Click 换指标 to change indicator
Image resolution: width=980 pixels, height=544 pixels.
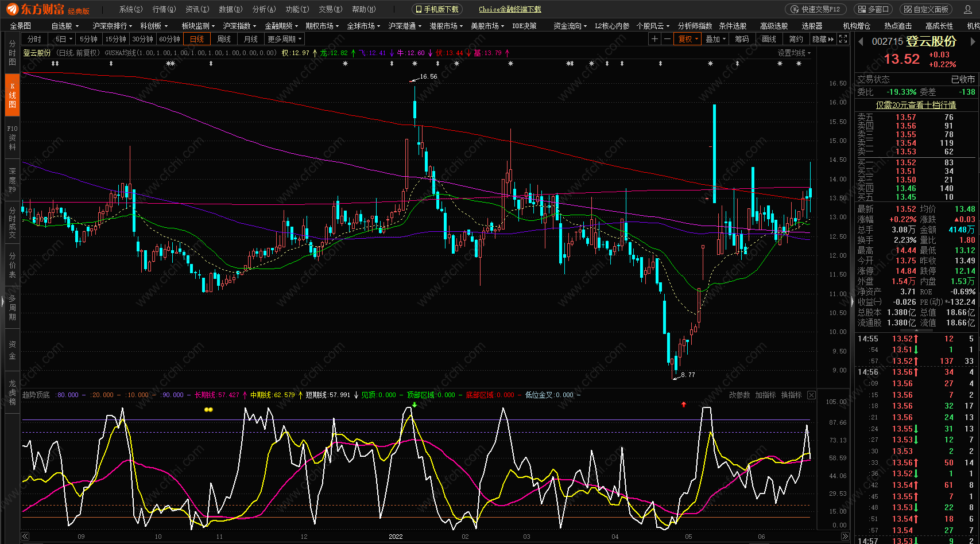(x=791, y=395)
